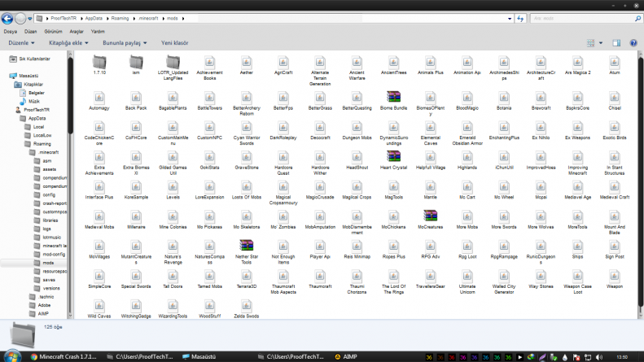Select the AgriCraft jar file
The image size is (644, 362).
pos(283,65)
